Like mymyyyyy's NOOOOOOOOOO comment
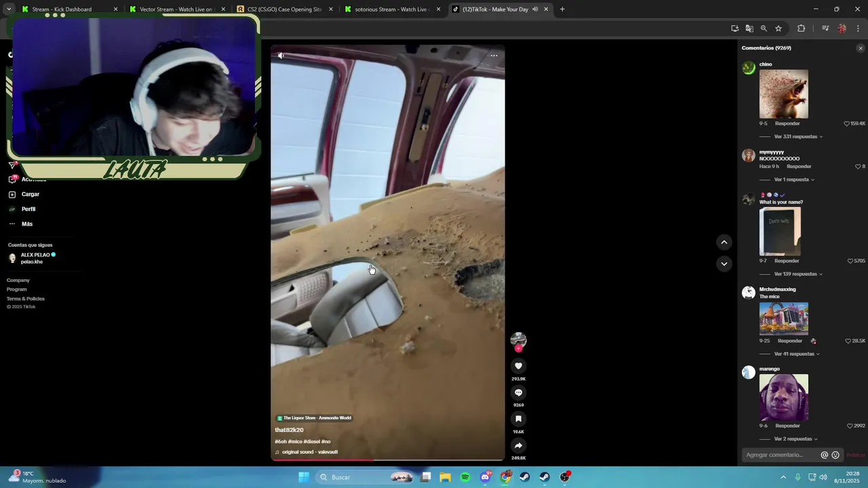 (858, 166)
